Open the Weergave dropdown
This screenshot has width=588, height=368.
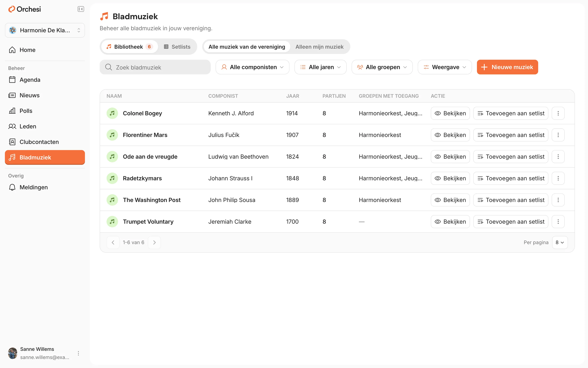pos(445,67)
